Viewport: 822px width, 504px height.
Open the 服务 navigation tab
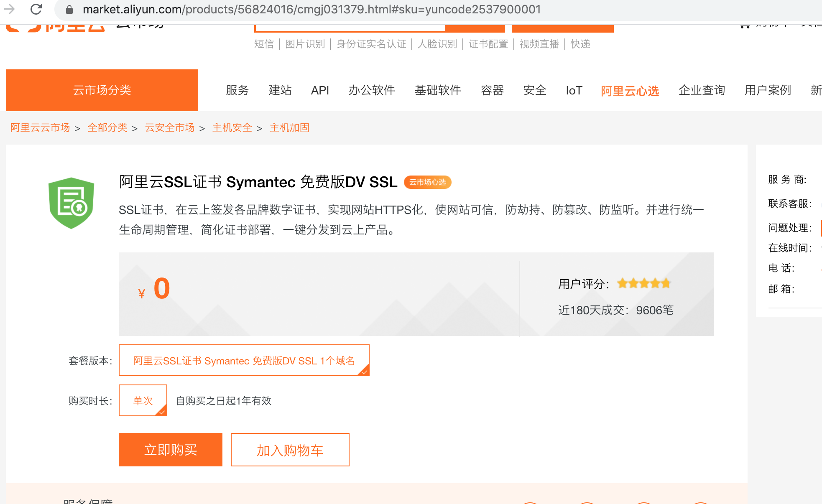tap(237, 90)
